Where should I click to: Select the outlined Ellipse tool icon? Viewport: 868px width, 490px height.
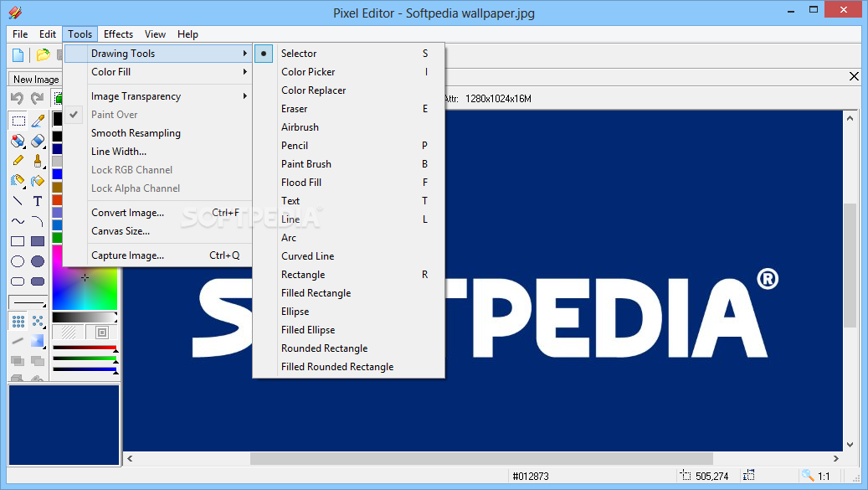pyautogui.click(x=18, y=261)
